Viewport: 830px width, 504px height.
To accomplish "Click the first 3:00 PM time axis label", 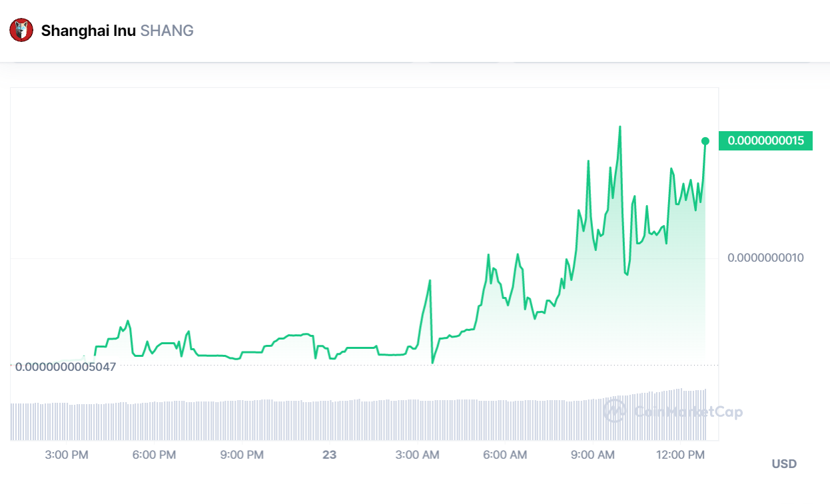I will pos(67,455).
